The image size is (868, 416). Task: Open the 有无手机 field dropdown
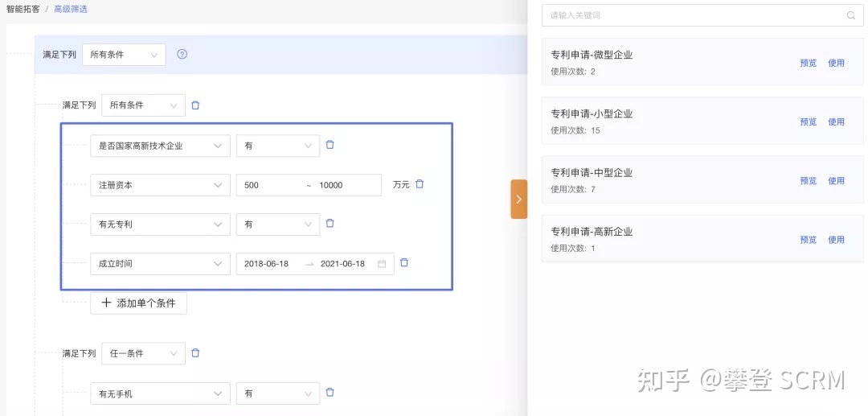coord(161,393)
